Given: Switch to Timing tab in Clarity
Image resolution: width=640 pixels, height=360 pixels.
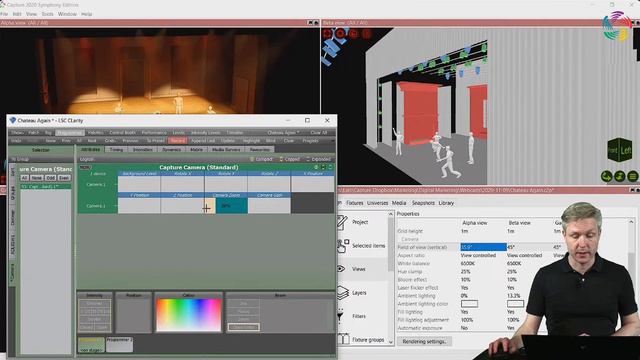Looking at the screenshot, I should coord(116,150).
